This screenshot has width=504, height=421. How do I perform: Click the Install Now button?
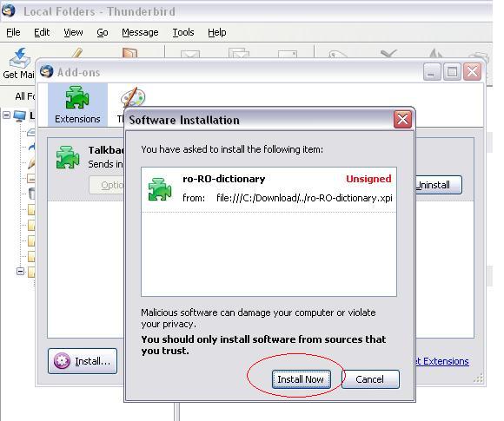click(x=301, y=379)
